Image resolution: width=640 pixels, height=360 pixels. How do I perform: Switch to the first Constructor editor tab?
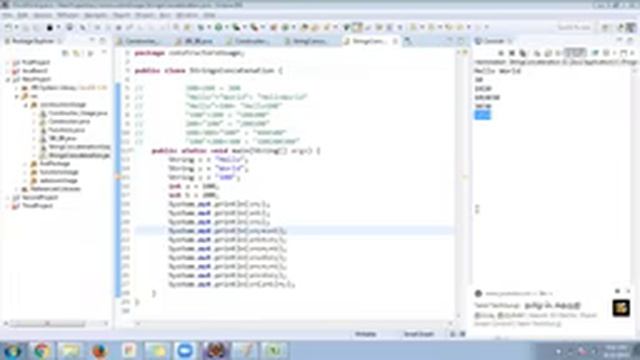click(140, 41)
